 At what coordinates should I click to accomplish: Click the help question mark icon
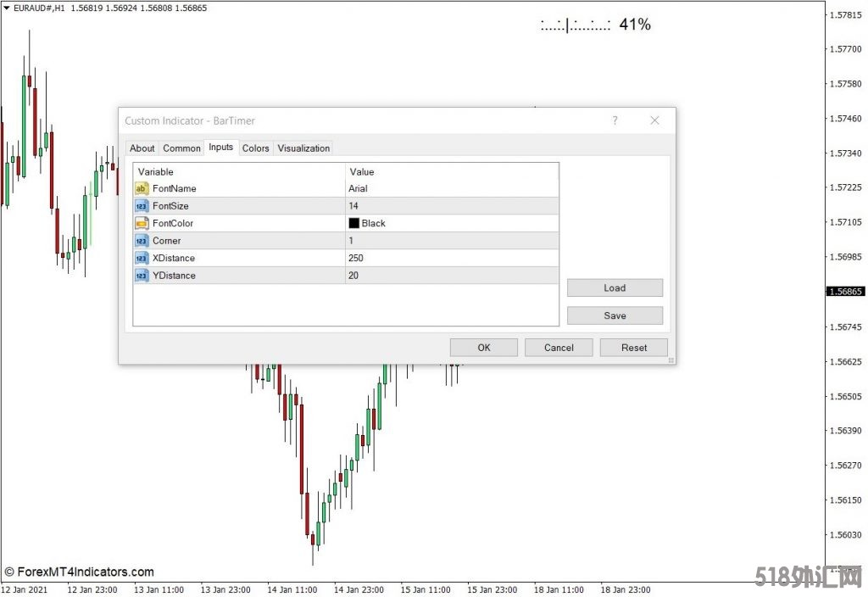click(615, 120)
